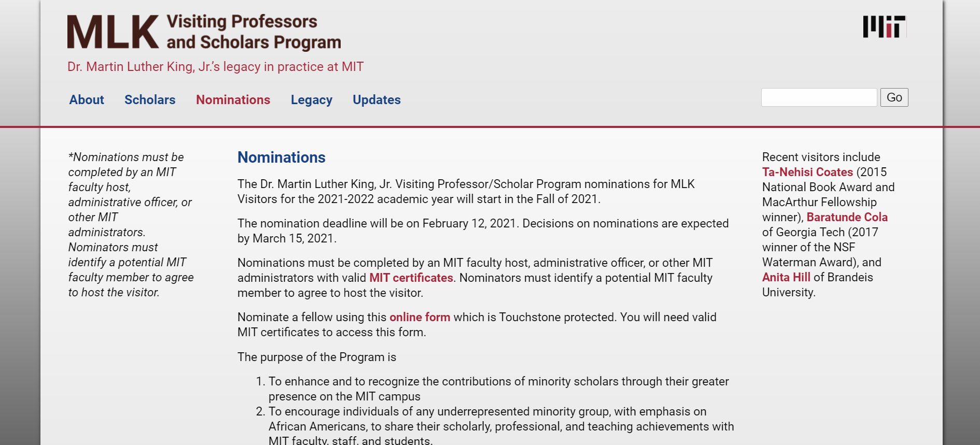Click the MIT logo
980x445 pixels.
coord(884,26)
